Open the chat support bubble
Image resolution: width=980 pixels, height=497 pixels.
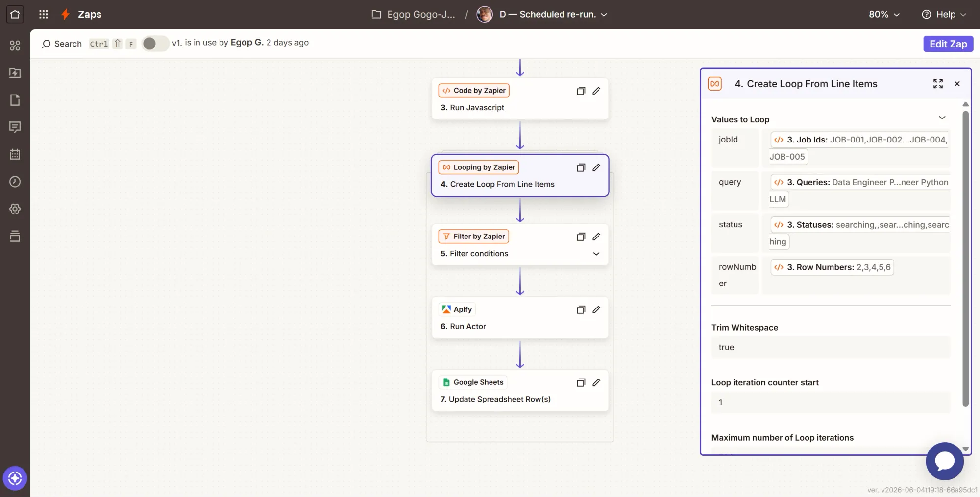point(945,461)
